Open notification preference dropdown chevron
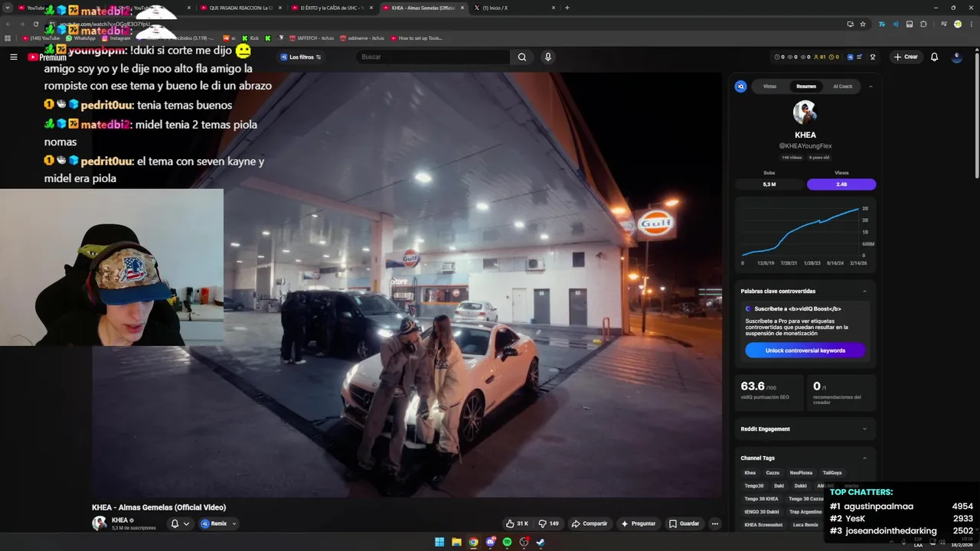The width and height of the screenshot is (980, 551). (x=186, y=523)
